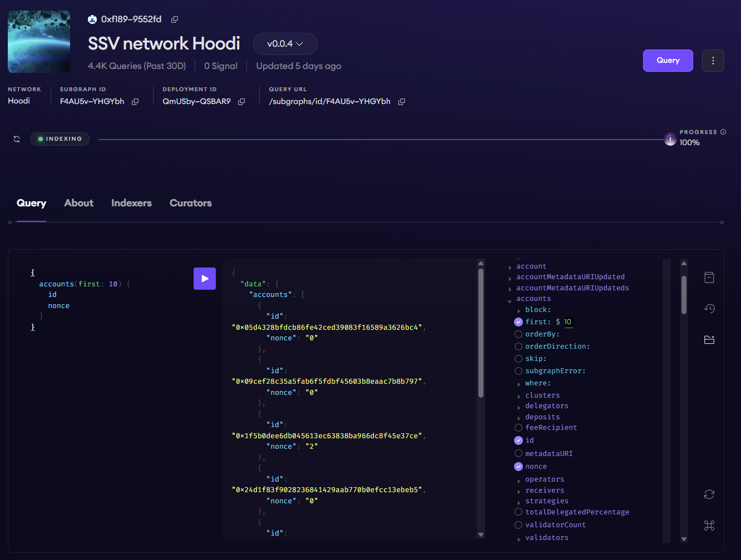
Task: Copy the Query URL
Action: pos(402,102)
